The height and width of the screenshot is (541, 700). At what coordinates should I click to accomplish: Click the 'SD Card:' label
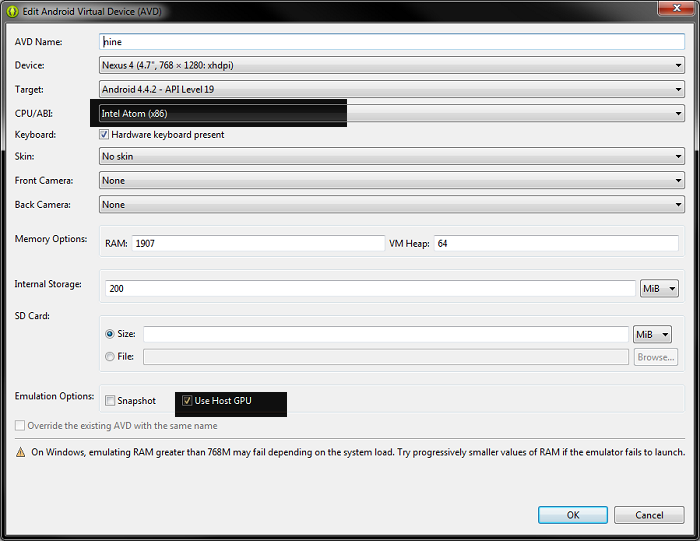32,316
